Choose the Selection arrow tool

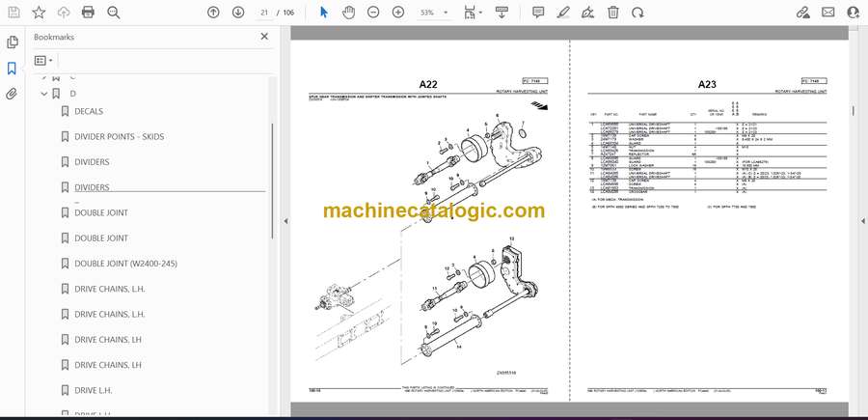pyautogui.click(x=324, y=13)
